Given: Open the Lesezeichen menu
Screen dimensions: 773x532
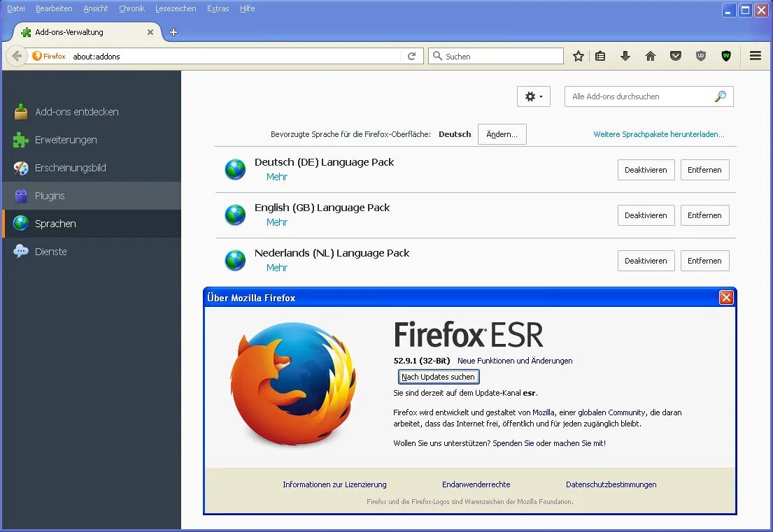Looking at the screenshot, I should [x=176, y=8].
